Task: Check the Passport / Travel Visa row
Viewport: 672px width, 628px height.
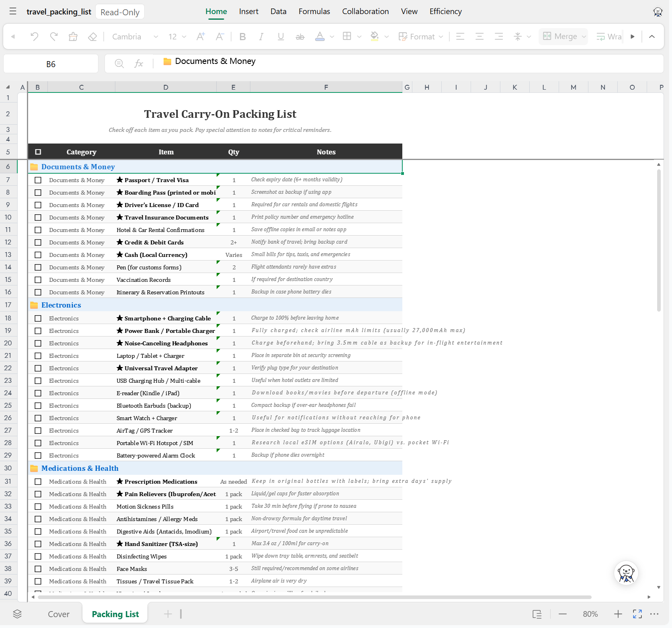Action: (x=38, y=180)
